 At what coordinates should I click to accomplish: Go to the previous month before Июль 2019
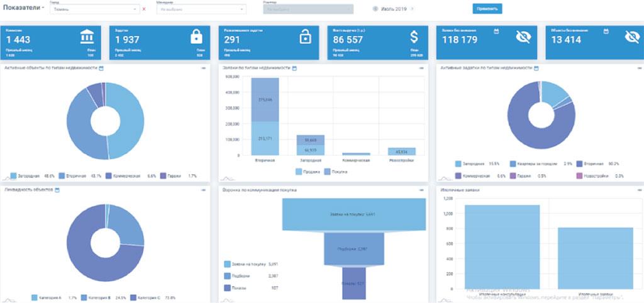[x=375, y=9]
